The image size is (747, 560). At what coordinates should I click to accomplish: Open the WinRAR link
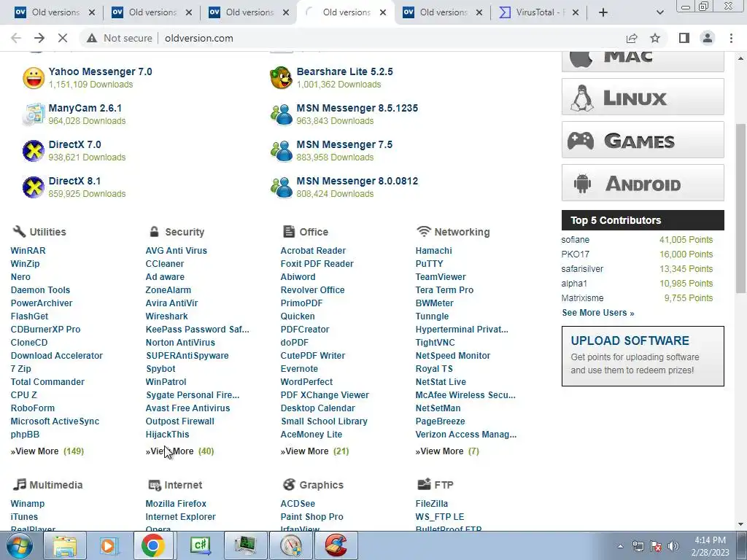point(28,251)
